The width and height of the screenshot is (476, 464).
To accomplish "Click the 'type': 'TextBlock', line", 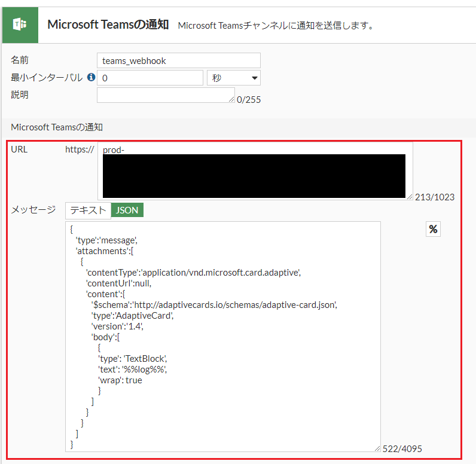I will point(132,359).
